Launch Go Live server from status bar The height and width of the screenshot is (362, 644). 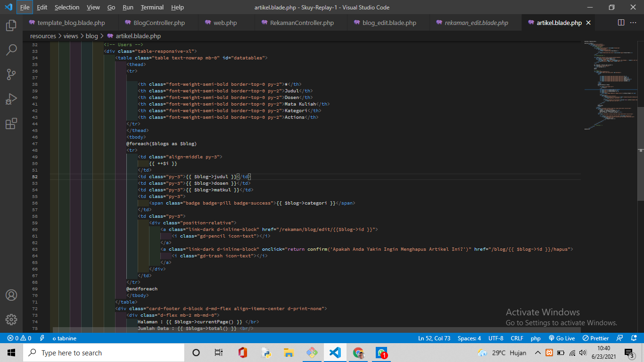click(561, 338)
